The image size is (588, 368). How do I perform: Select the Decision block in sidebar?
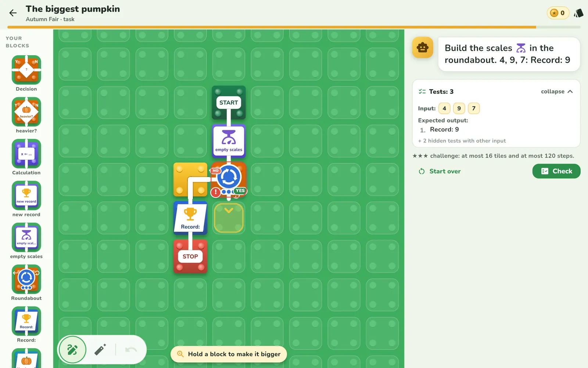tap(26, 70)
